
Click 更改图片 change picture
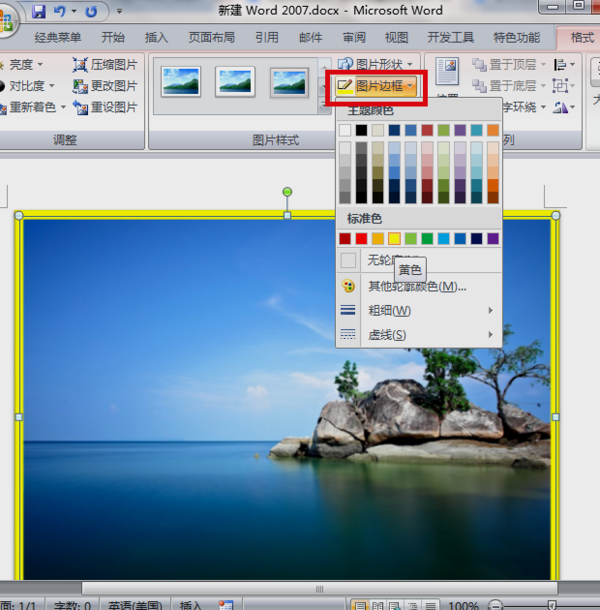(105, 86)
